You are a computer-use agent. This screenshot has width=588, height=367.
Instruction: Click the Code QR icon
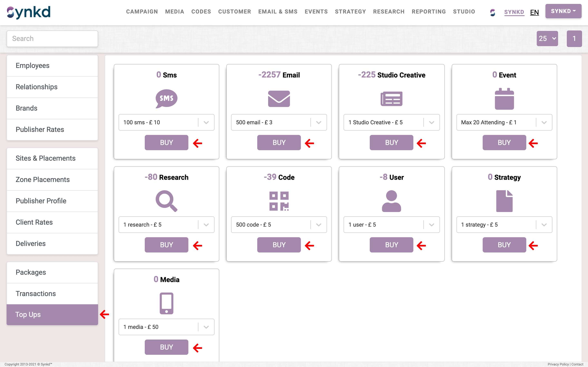pyautogui.click(x=279, y=201)
